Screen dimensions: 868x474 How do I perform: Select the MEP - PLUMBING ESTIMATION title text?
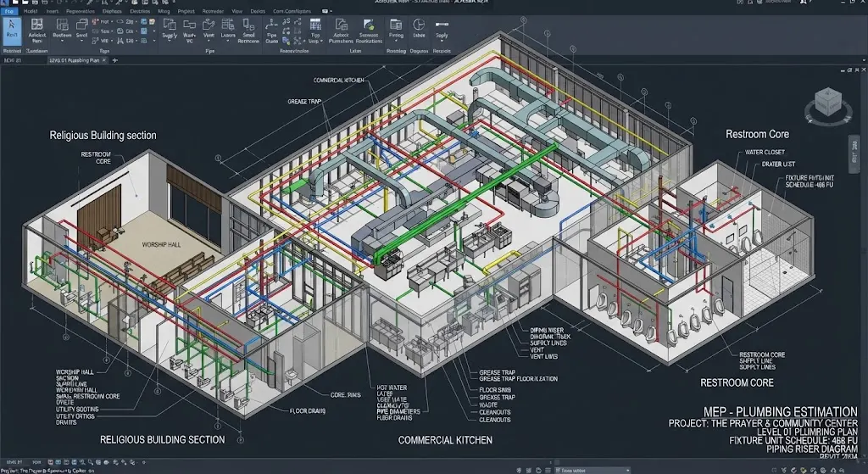pyautogui.click(x=780, y=412)
